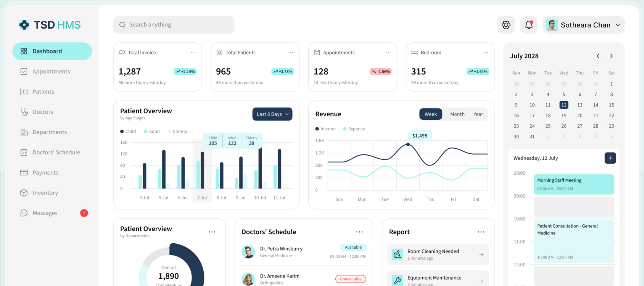Toggle the Income legend in Revenue chart
Viewport: 644px width, 286px height.
[325, 129]
